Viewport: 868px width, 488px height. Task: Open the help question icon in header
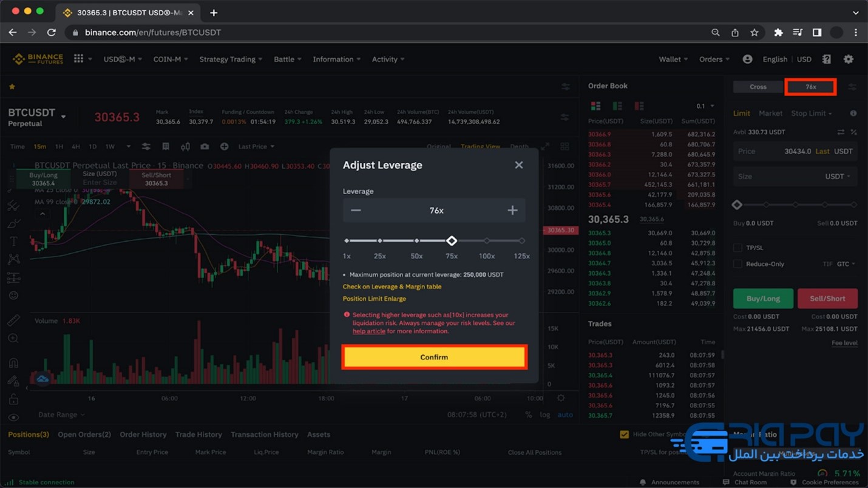coord(826,59)
